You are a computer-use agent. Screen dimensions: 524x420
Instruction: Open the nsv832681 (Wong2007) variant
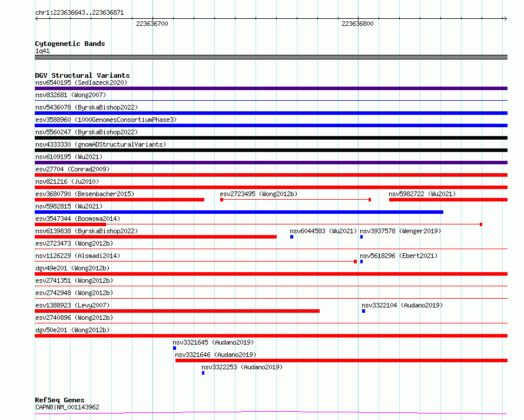coord(71,95)
